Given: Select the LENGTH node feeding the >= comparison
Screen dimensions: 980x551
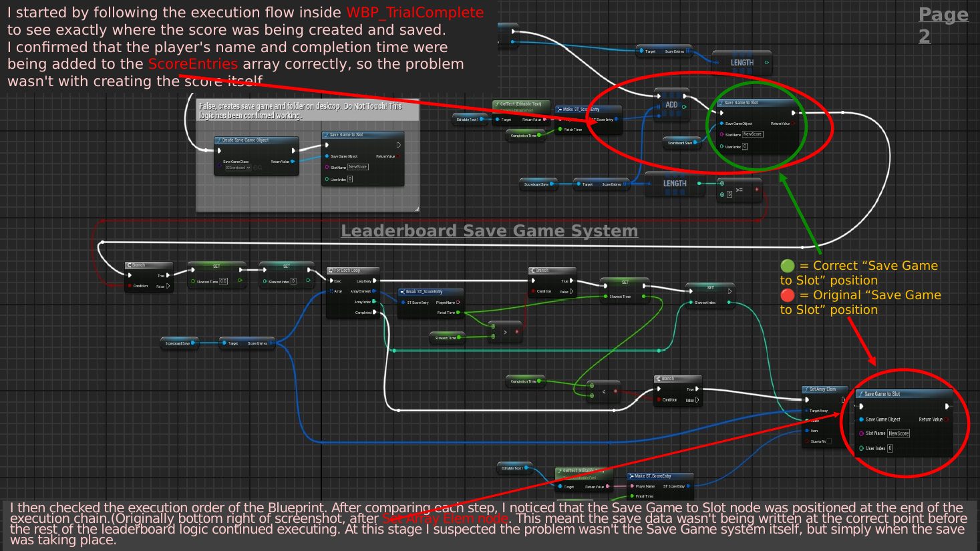Looking at the screenshot, I should pos(675,184).
